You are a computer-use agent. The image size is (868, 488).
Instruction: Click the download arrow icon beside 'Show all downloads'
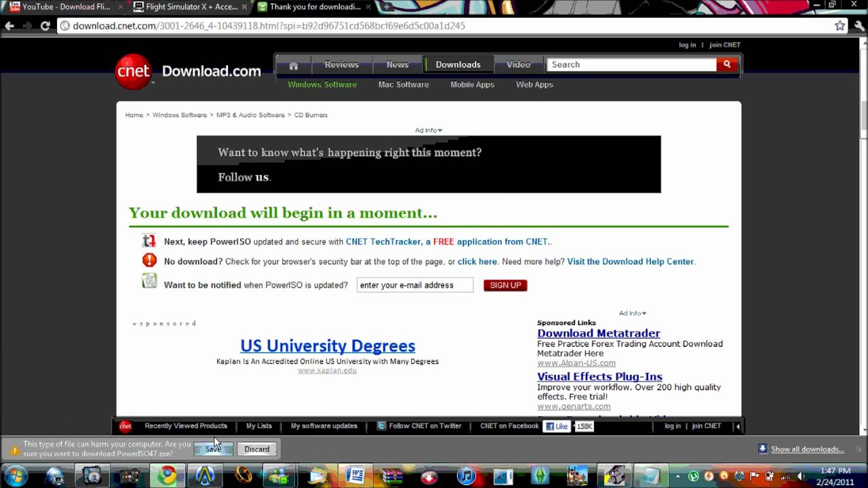click(763, 449)
